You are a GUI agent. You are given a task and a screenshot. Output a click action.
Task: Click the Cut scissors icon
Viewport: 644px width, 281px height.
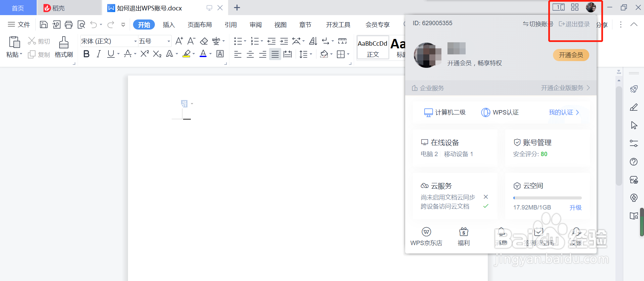click(x=32, y=41)
